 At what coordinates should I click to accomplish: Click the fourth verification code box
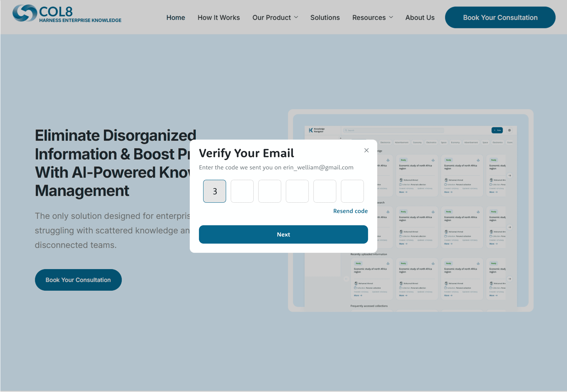pos(297,191)
